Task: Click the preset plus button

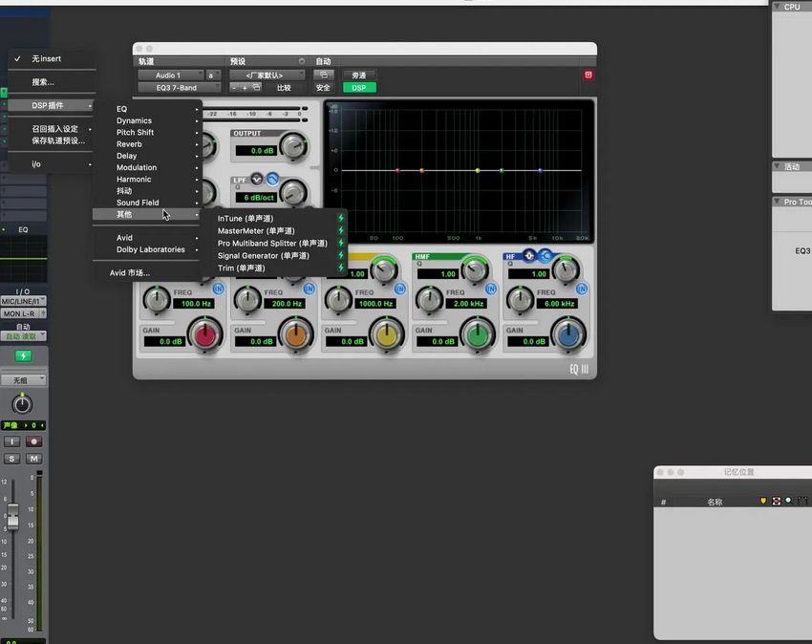Action: coord(245,88)
